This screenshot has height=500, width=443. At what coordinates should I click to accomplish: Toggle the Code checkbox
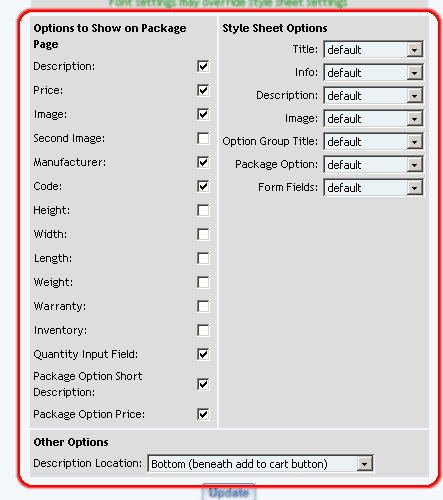click(x=203, y=186)
